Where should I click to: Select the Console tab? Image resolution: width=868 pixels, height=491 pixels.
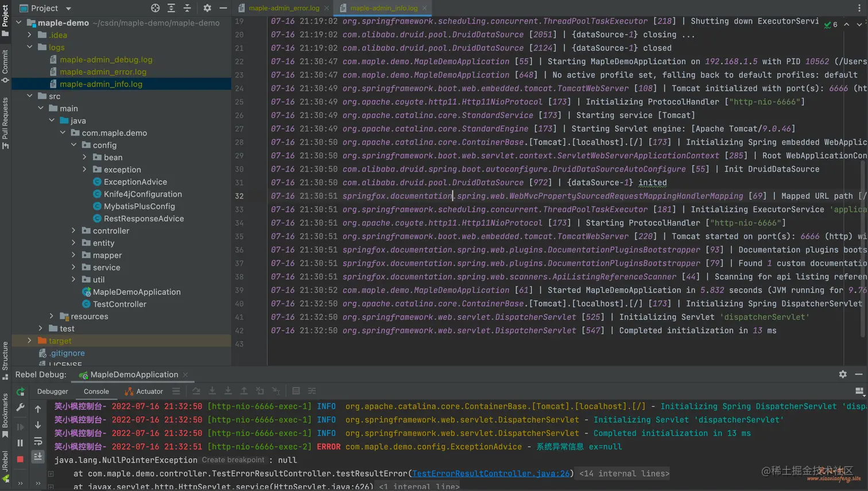pos(96,391)
